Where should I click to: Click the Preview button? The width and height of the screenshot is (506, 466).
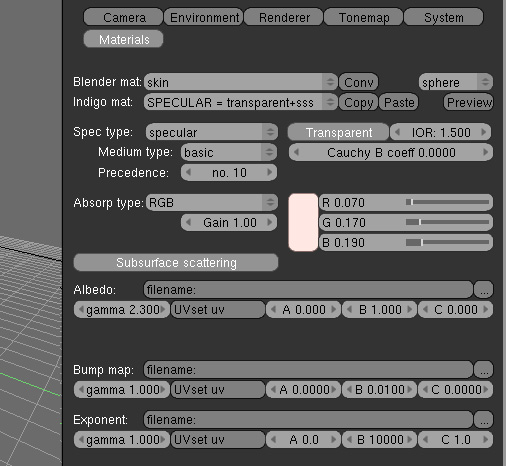(468, 102)
